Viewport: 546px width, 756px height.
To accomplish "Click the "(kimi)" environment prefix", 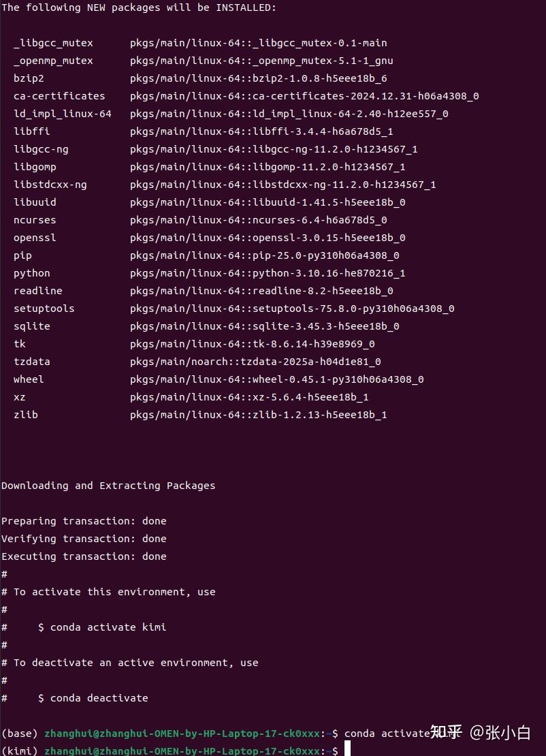I will point(20,751).
